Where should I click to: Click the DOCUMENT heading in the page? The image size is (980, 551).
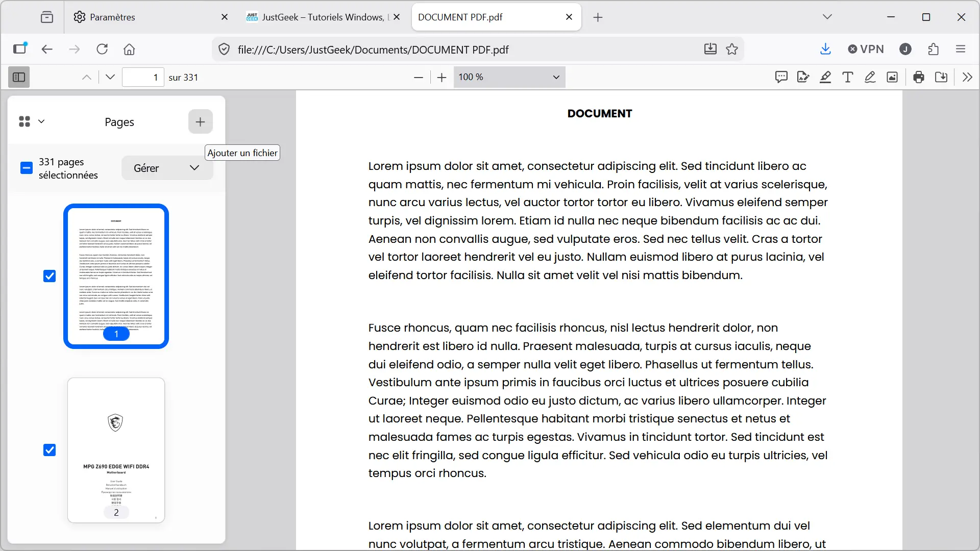[600, 113]
